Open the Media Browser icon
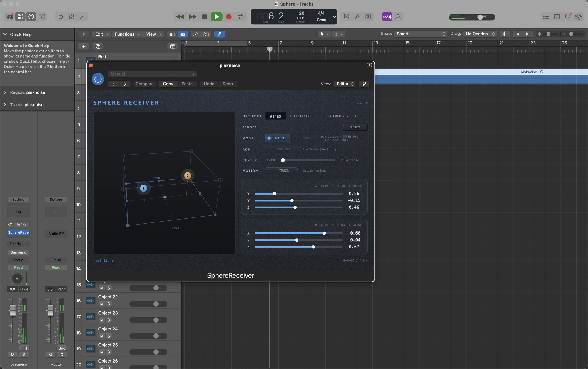Image resolution: width=588 pixels, height=369 pixels. tap(579, 17)
